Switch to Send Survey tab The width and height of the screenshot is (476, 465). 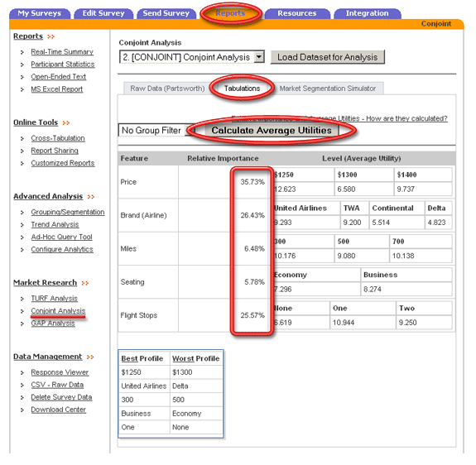coord(166,13)
